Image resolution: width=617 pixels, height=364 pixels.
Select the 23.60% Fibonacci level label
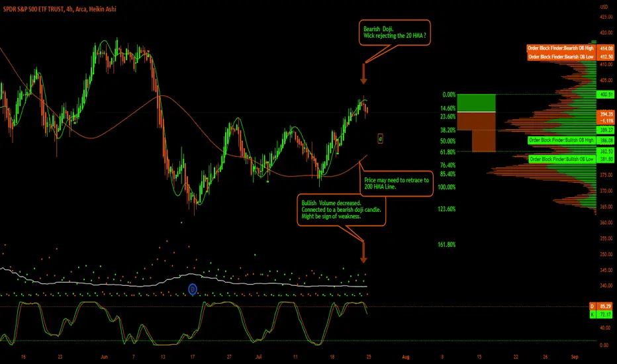(x=448, y=116)
